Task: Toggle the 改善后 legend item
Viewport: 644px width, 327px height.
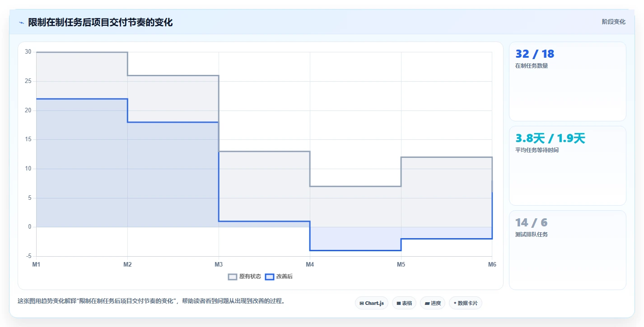Action: (279, 276)
